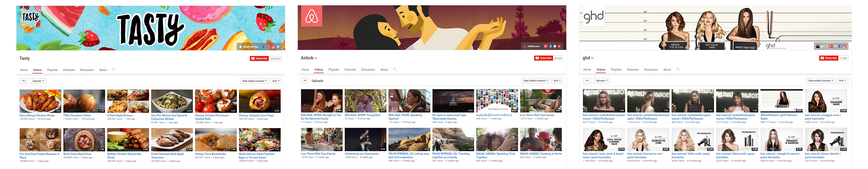
Task: Open Airbnb's Grid view dropdown
Action: coord(557,81)
